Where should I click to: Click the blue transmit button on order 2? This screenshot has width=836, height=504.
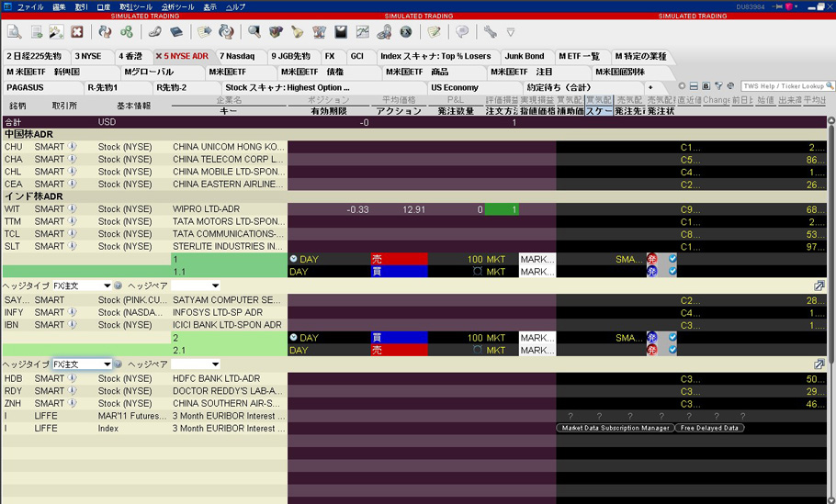[652, 337]
